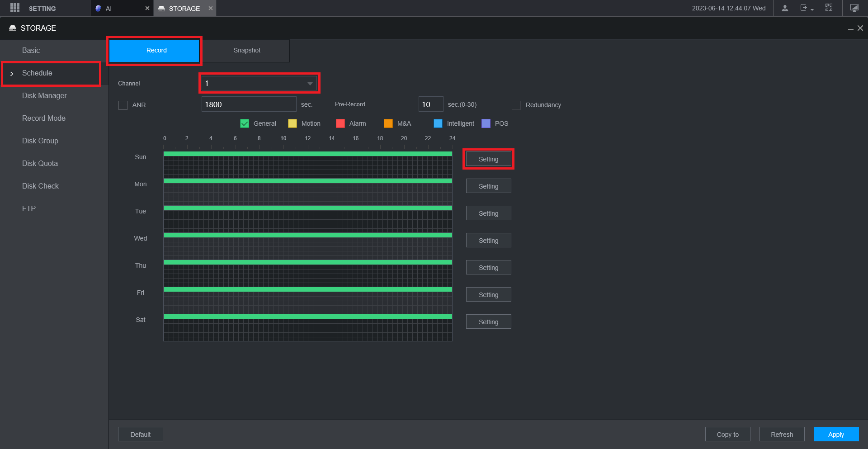
Task: Open the main menu grid icon
Action: [15, 8]
